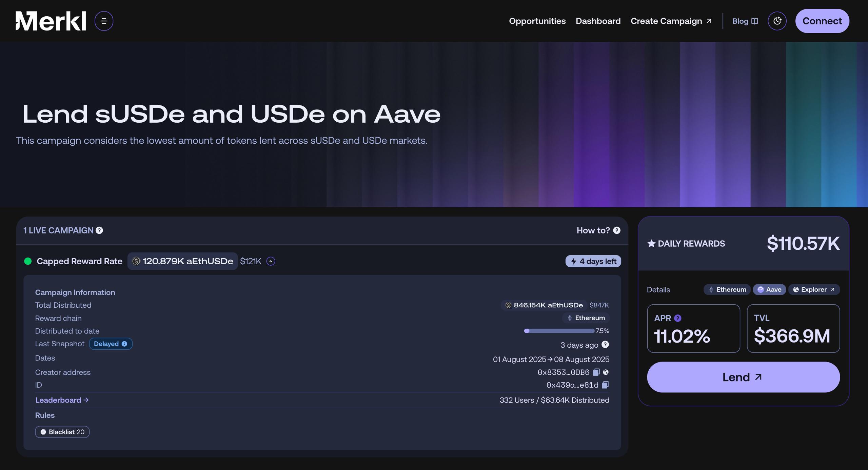
Task: Click the Delayed snapshot status badge
Action: point(111,344)
